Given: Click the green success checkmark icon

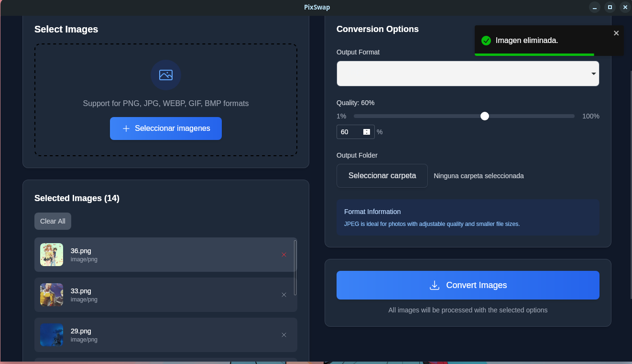Looking at the screenshot, I should click(486, 41).
